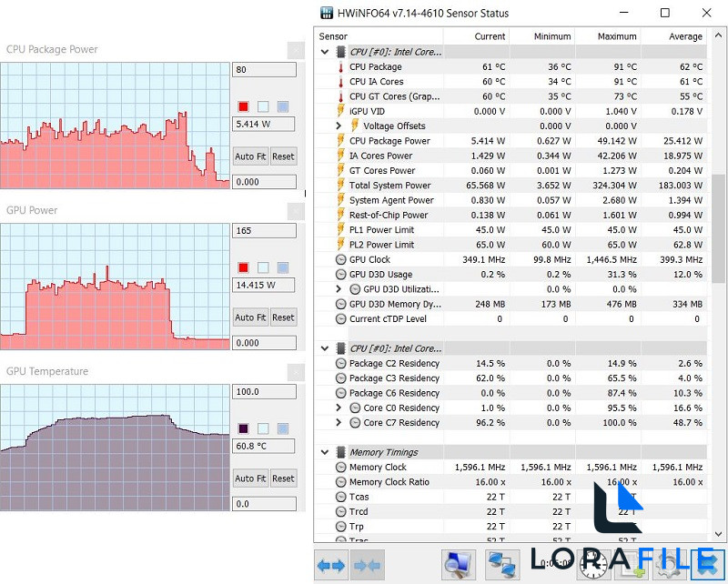Click lightning icon beside PL1 Power Limit
728x584 pixels.
point(340,230)
